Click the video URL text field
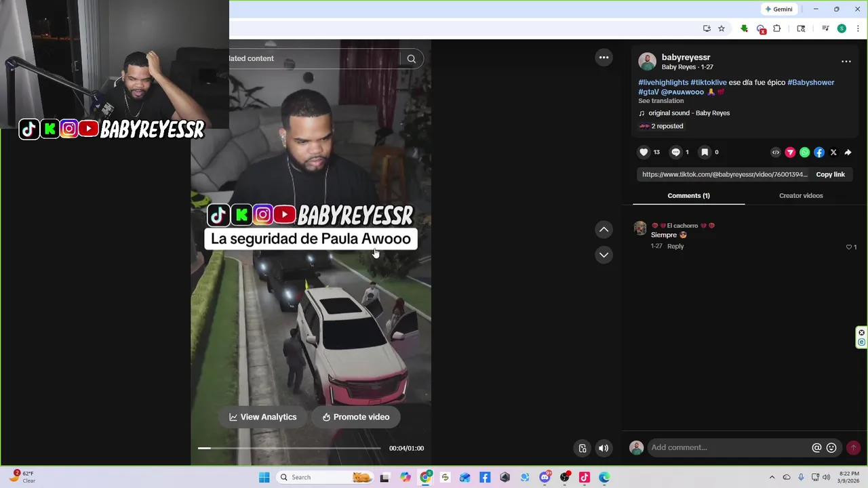868x488 pixels. tap(724, 174)
